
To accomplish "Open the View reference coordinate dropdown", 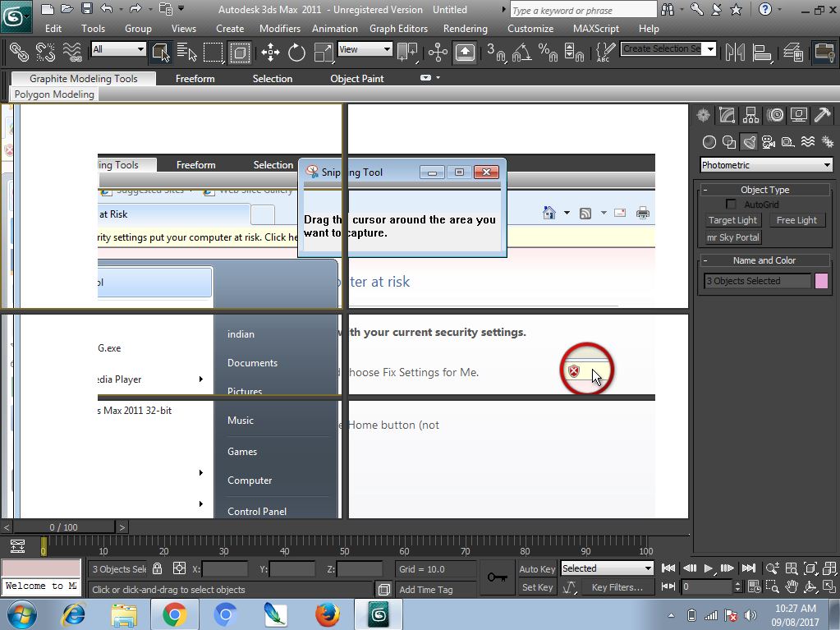I will [x=365, y=49].
